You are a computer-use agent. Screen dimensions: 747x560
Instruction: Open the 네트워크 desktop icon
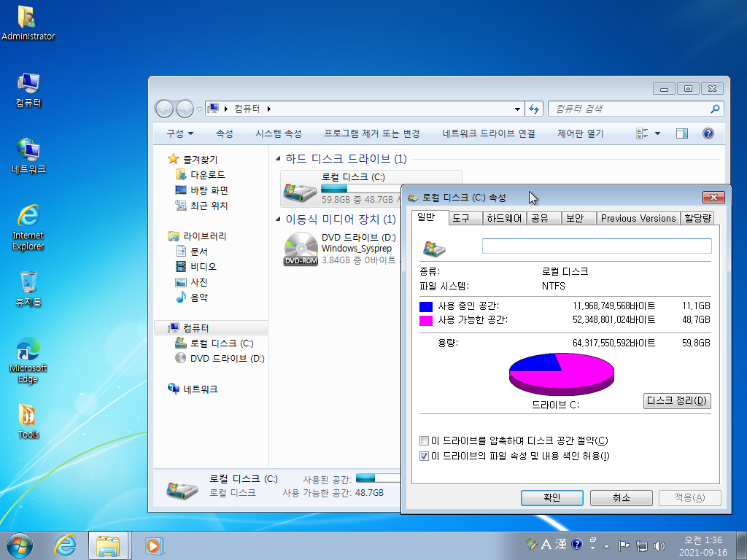28,156
